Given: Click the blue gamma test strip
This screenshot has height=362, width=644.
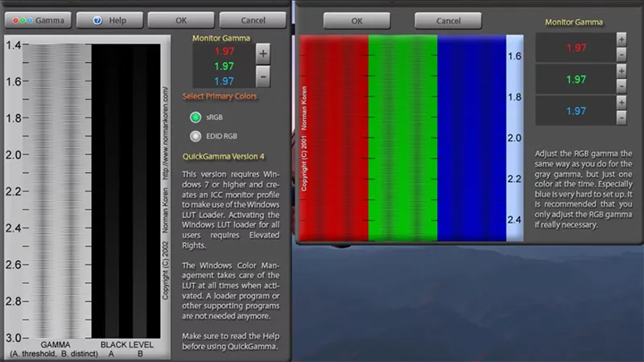Looking at the screenshot, I should [472, 138].
